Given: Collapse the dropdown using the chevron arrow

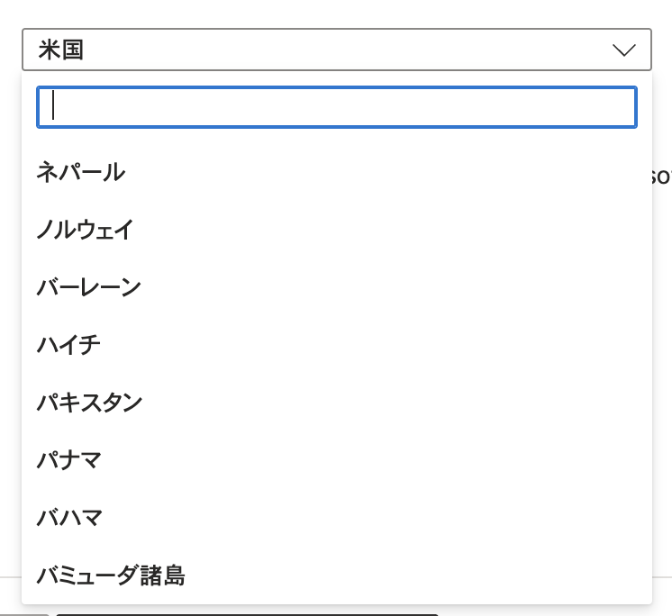Looking at the screenshot, I should (624, 50).
